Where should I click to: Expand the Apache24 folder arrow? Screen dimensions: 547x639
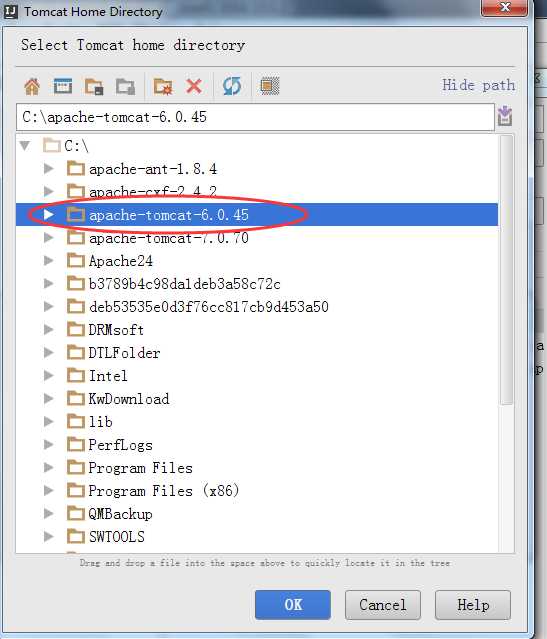(49, 260)
